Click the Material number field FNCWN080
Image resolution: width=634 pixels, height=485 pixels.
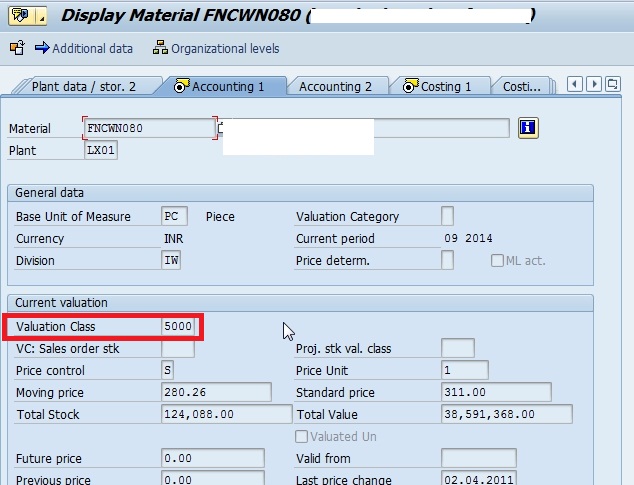150,128
